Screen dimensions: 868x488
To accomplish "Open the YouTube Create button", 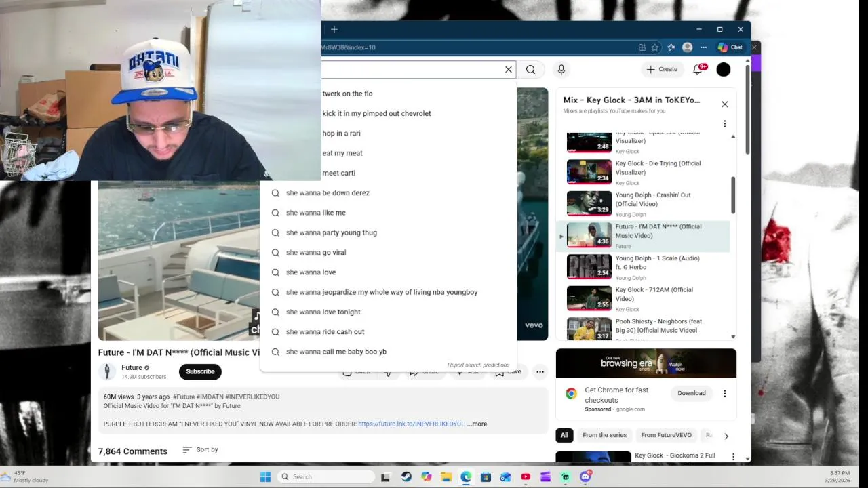I will coord(662,69).
